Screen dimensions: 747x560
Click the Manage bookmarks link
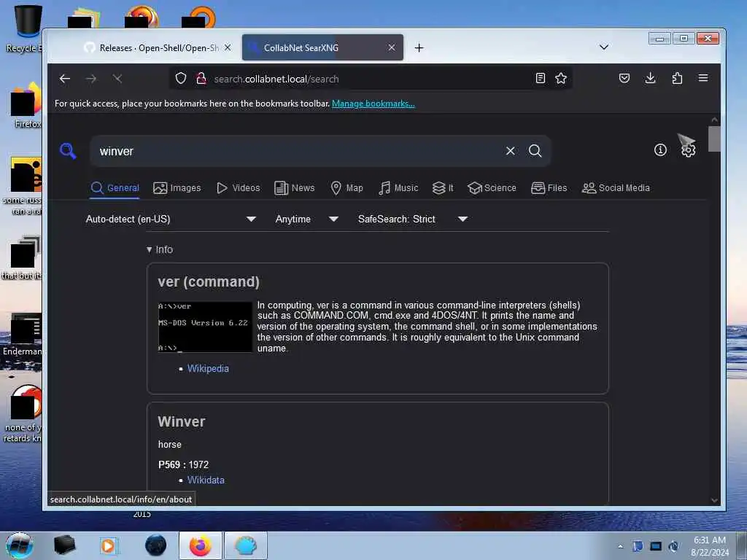373,104
